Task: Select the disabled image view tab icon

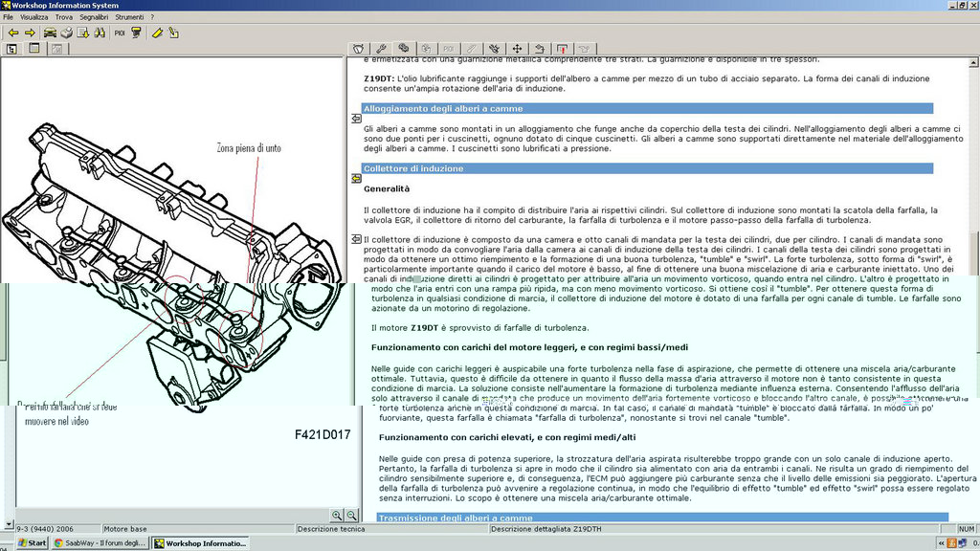Action: tap(56, 48)
